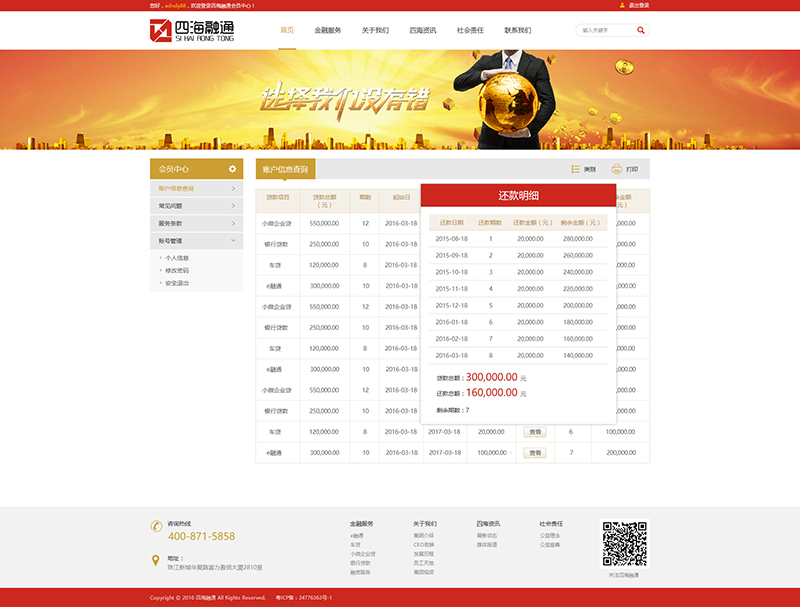Click the 140,000.00 remaining amount

tap(578, 356)
